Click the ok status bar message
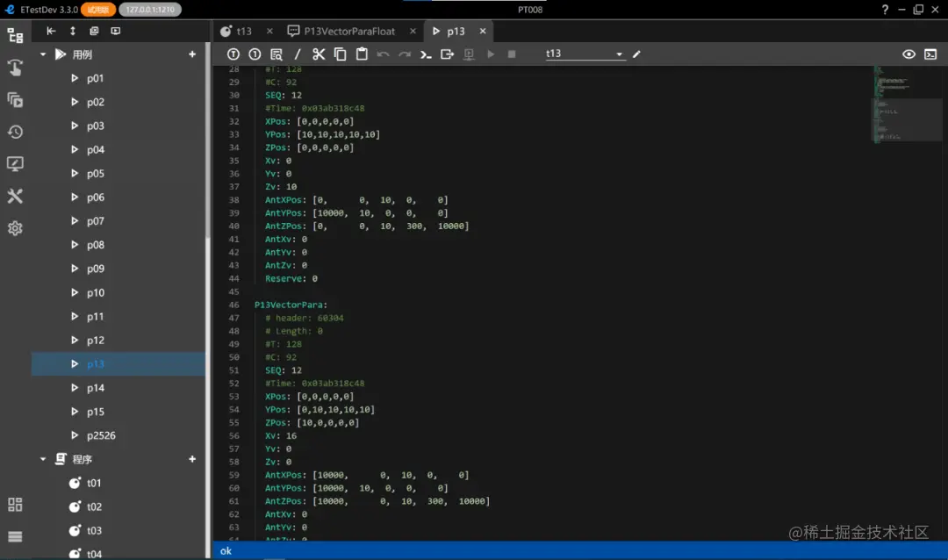 tap(226, 551)
